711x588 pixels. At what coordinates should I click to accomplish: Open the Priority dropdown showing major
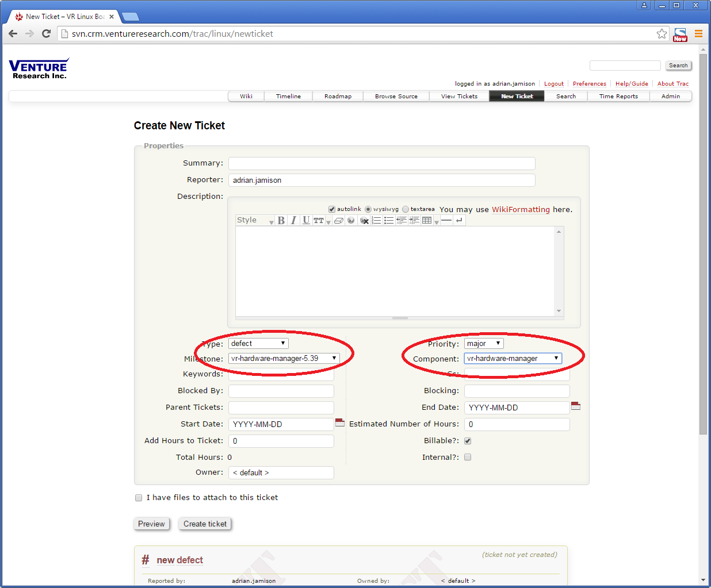(x=483, y=343)
